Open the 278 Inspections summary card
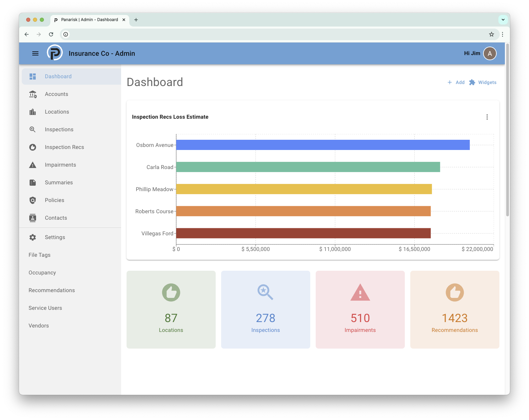The height and width of the screenshot is (420, 529). [266, 309]
